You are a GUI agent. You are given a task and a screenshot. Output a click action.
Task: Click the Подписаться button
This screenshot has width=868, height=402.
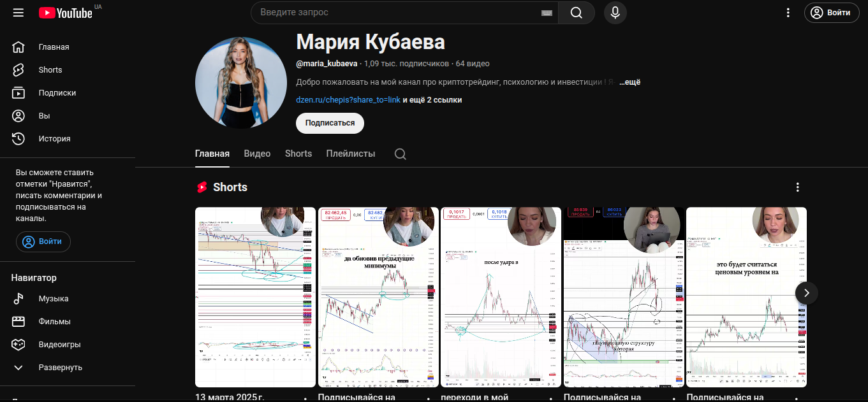pyautogui.click(x=330, y=123)
